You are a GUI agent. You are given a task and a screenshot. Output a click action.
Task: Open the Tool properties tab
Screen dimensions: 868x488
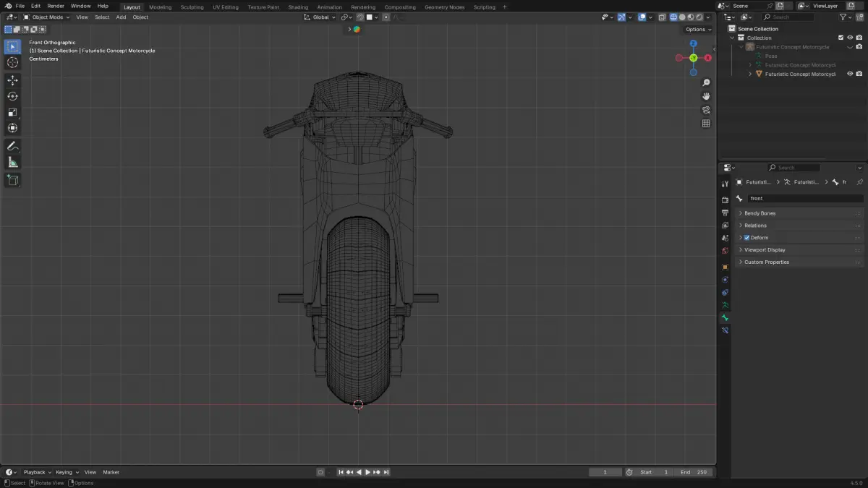[725, 184]
